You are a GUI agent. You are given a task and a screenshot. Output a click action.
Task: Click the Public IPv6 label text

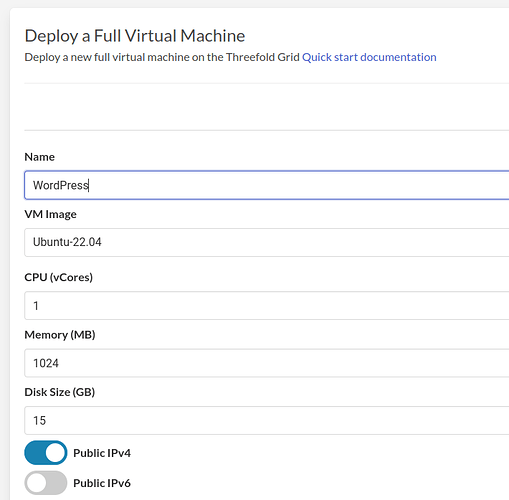click(x=102, y=483)
